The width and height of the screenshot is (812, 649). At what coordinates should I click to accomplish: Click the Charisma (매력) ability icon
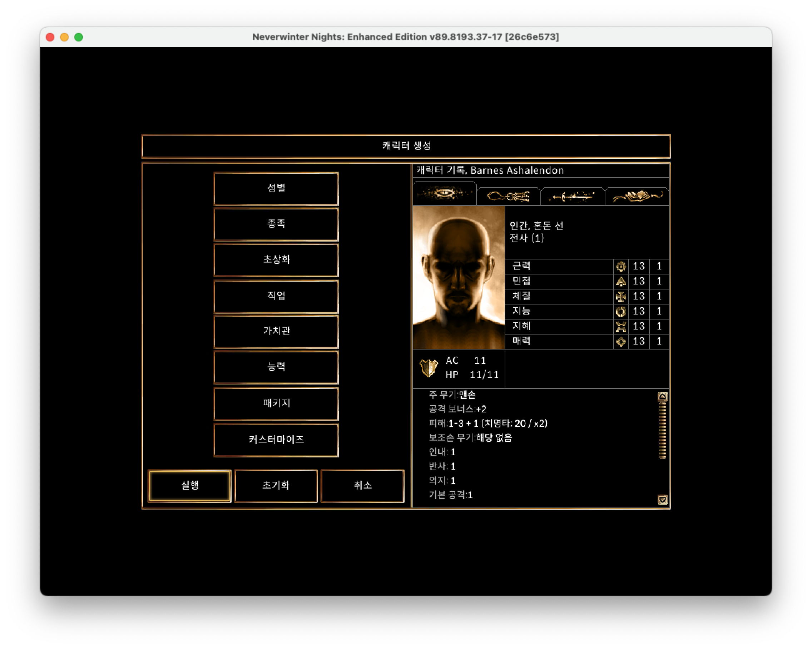pyautogui.click(x=621, y=341)
